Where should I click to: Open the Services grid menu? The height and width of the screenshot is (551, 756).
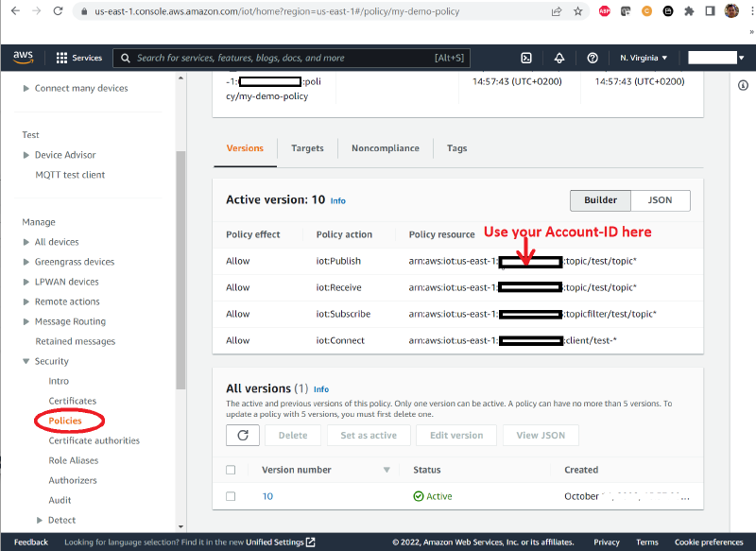60,58
